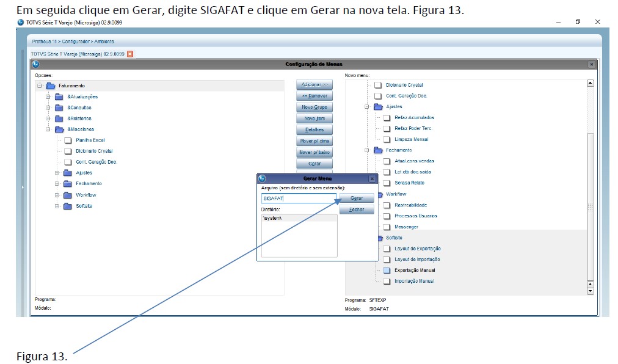
Task: Expand the Ajustes folder in Opções
Action: [x=57, y=173]
